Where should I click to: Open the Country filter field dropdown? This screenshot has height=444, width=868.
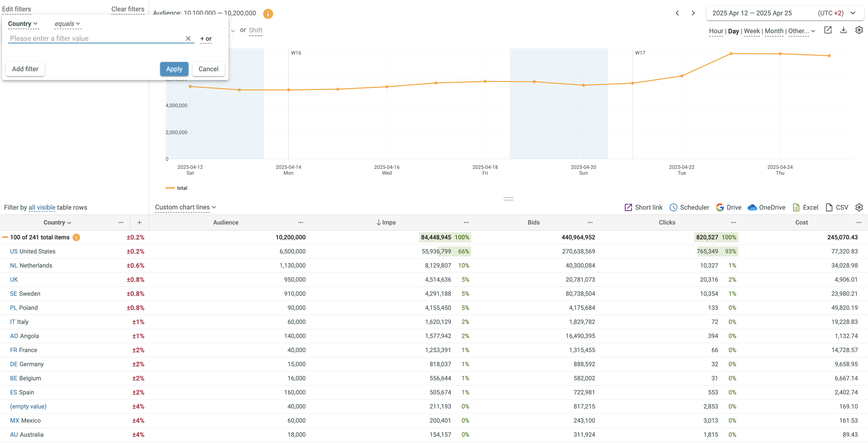click(x=23, y=24)
